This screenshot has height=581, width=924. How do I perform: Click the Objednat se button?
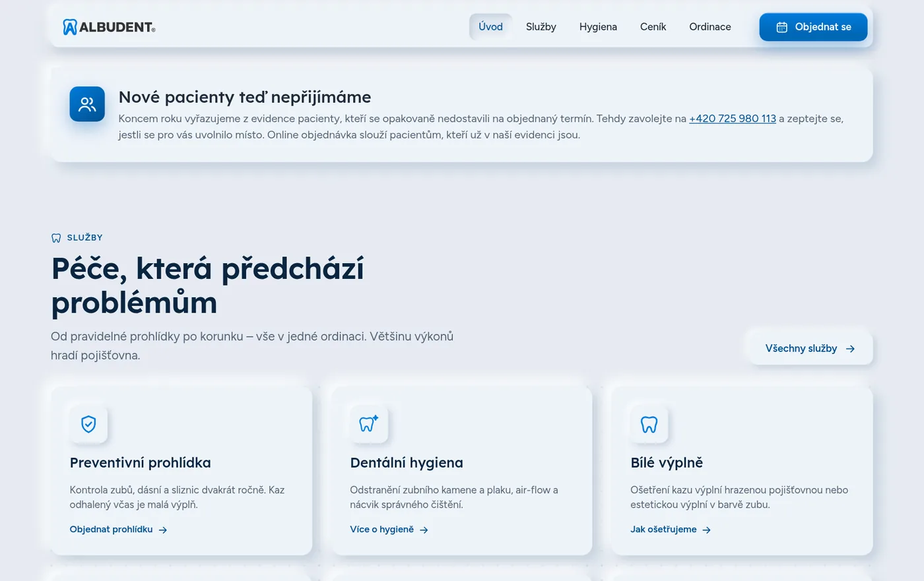pyautogui.click(x=813, y=27)
